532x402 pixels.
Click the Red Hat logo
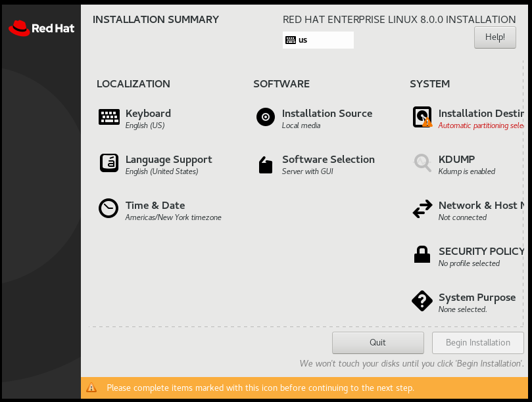[x=41, y=28]
